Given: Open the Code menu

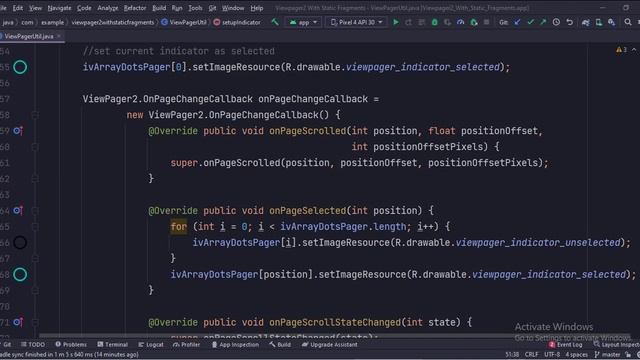Looking at the screenshot, I should pyautogui.click(x=84, y=8).
